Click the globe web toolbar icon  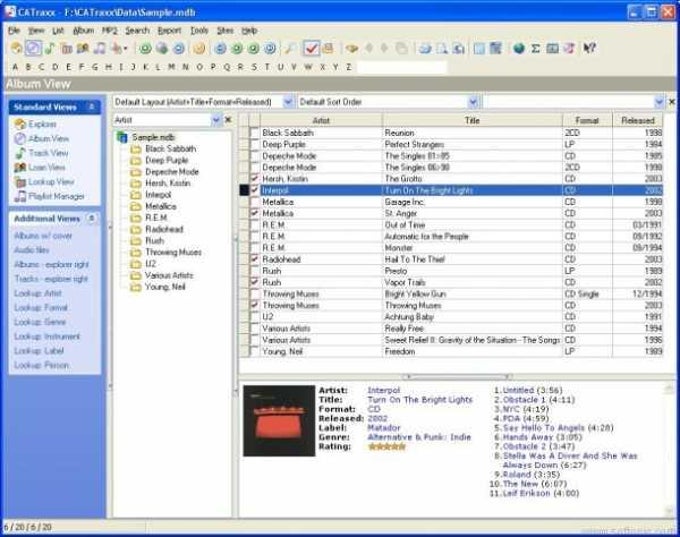(519, 48)
